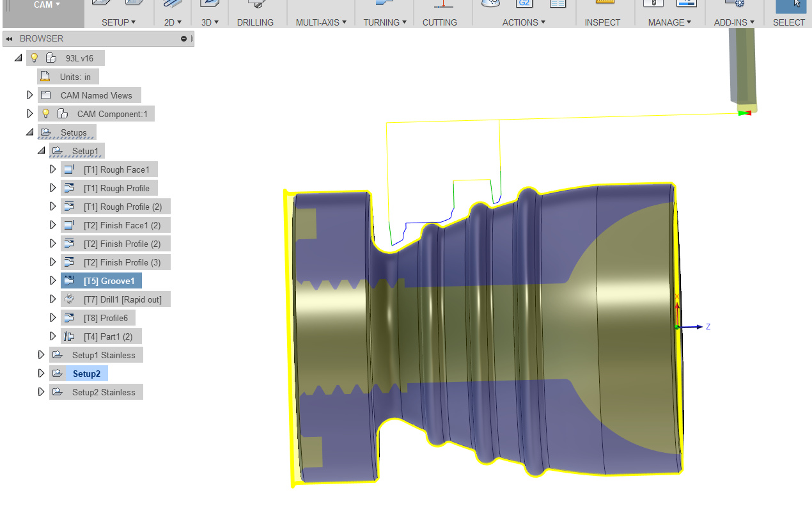
Task: Open the MANAGE menu
Action: click(670, 22)
